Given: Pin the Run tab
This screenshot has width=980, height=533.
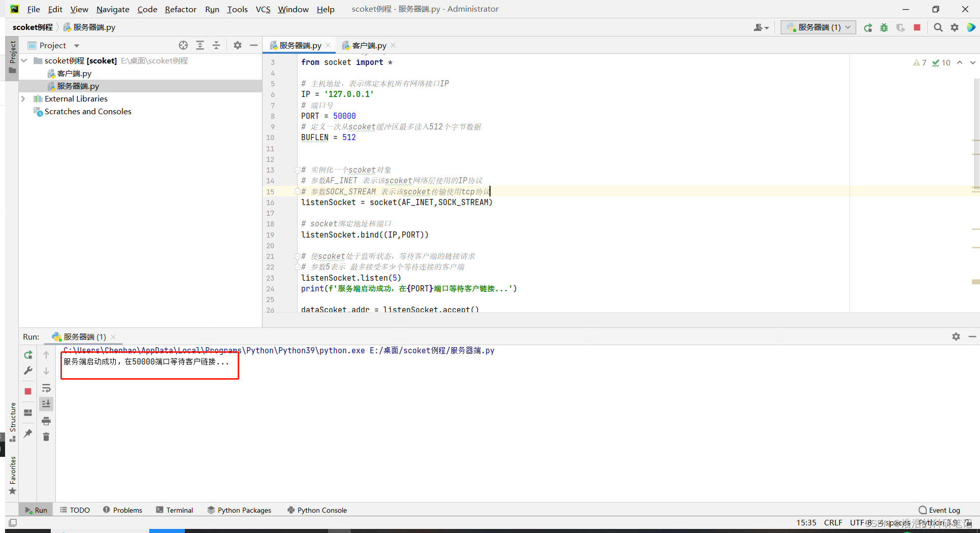Looking at the screenshot, I should coord(27,432).
